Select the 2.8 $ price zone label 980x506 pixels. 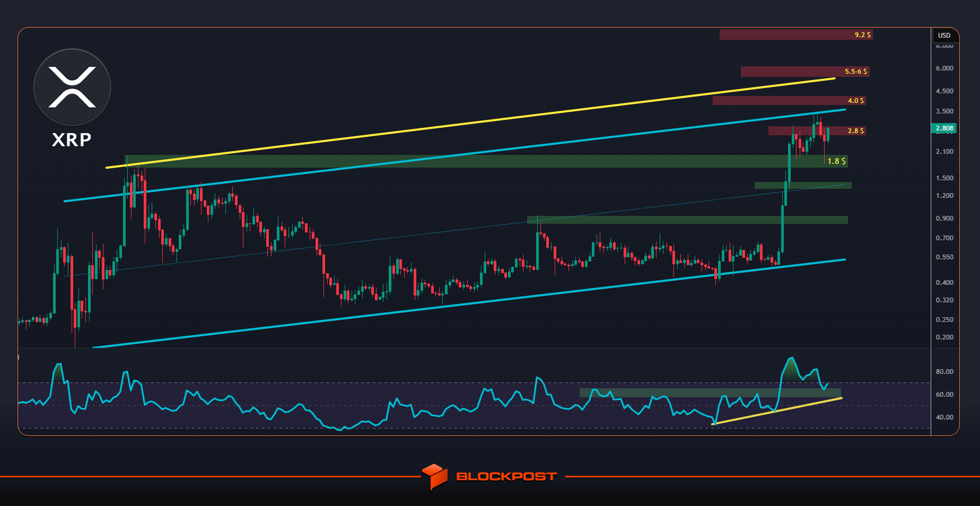point(855,130)
